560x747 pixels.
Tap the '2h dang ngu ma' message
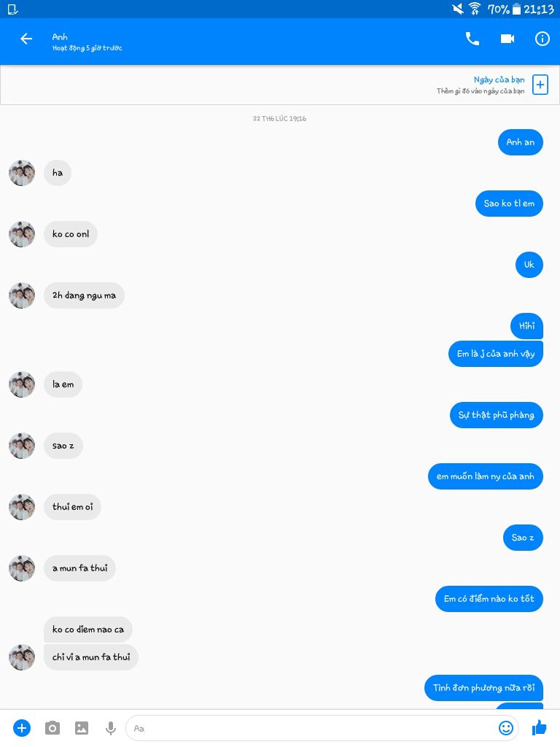pyautogui.click(x=85, y=295)
